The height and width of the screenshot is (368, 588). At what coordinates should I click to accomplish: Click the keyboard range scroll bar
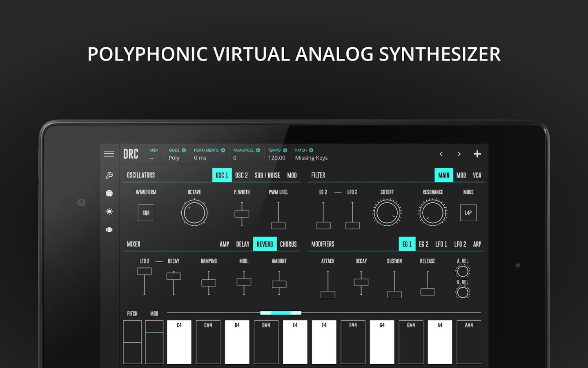pyautogui.click(x=281, y=313)
